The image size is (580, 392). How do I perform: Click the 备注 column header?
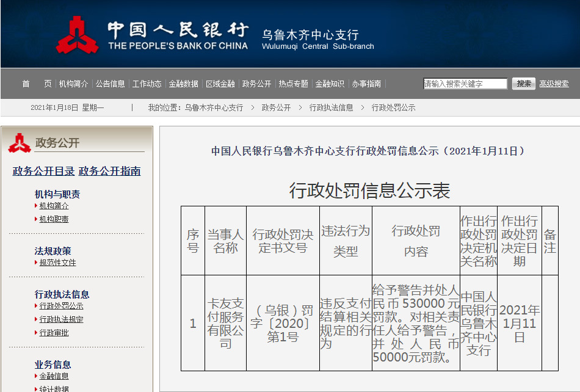[550, 241]
